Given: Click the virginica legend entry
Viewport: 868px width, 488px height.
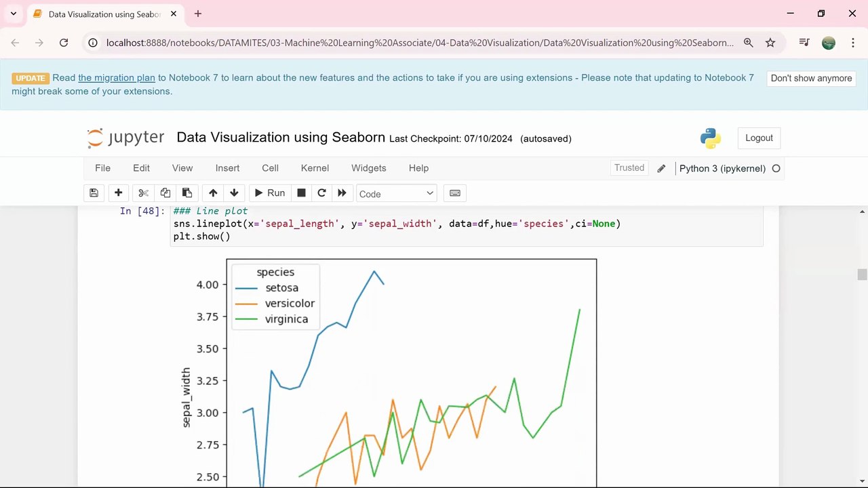Looking at the screenshot, I should pos(271,319).
